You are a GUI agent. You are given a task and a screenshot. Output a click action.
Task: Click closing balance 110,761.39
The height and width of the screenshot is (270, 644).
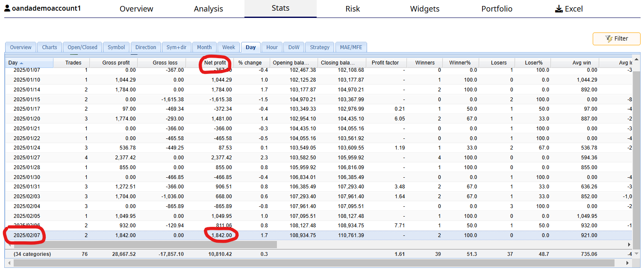pyautogui.click(x=351, y=235)
